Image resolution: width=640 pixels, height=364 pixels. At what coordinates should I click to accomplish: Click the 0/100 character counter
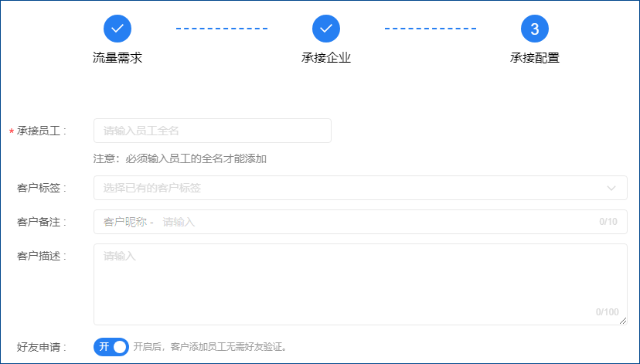click(608, 312)
